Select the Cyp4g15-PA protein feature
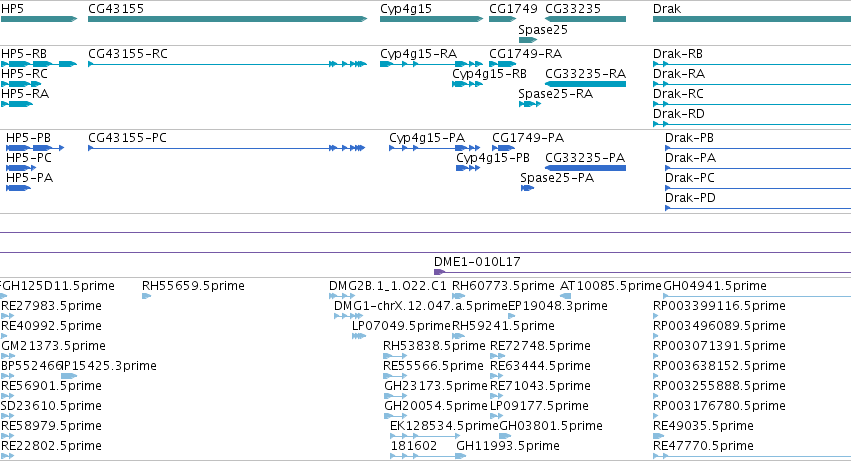The width and height of the screenshot is (851, 461). tap(435, 148)
